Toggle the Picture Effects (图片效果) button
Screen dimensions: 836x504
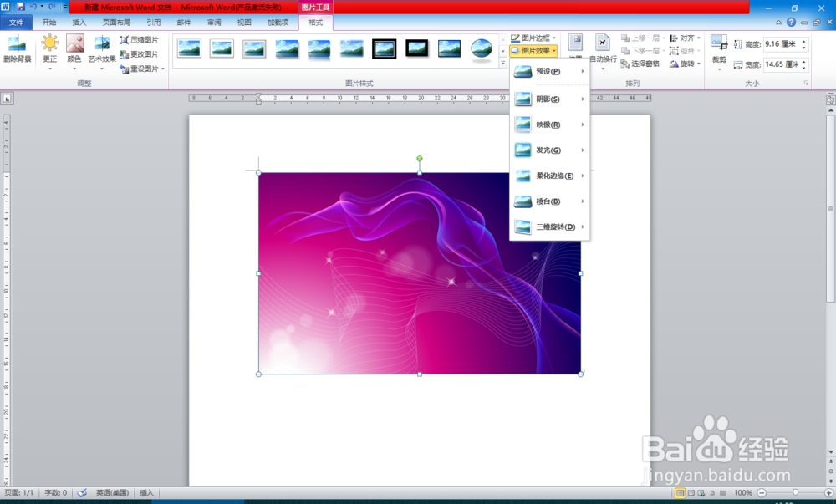click(533, 51)
